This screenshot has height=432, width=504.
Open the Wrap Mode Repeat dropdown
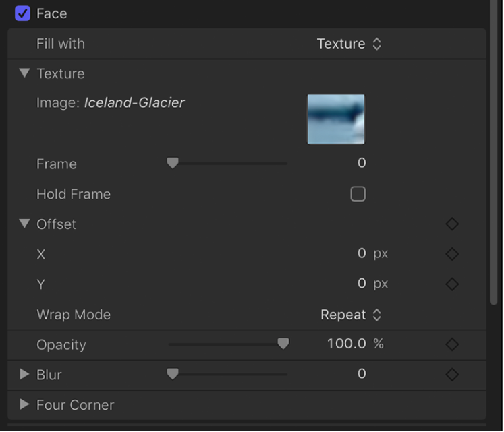click(x=351, y=315)
